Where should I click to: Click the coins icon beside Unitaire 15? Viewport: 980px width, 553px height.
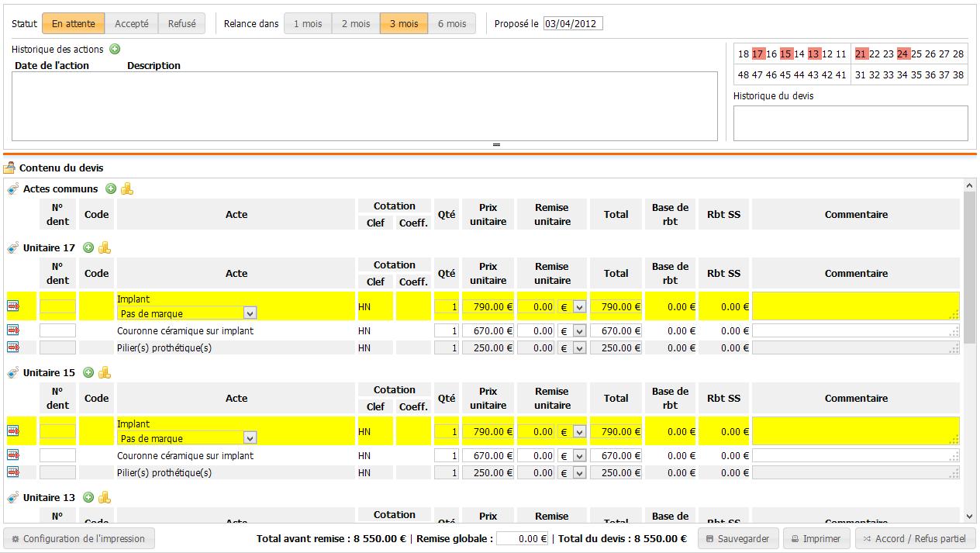pos(105,372)
